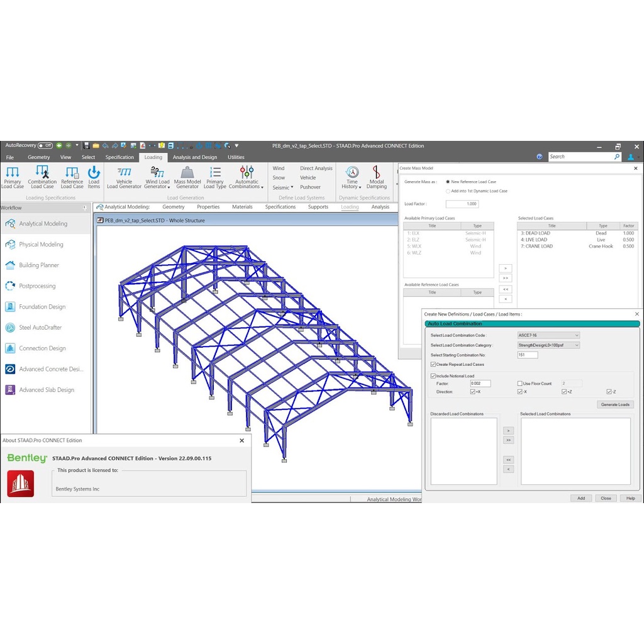Click the >> button in Create Mass Model

click(505, 278)
